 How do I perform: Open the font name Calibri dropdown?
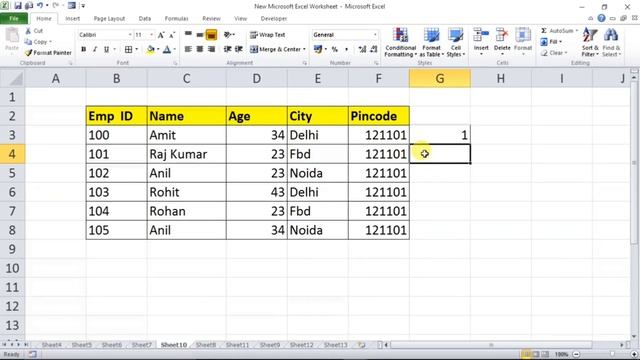(130, 35)
